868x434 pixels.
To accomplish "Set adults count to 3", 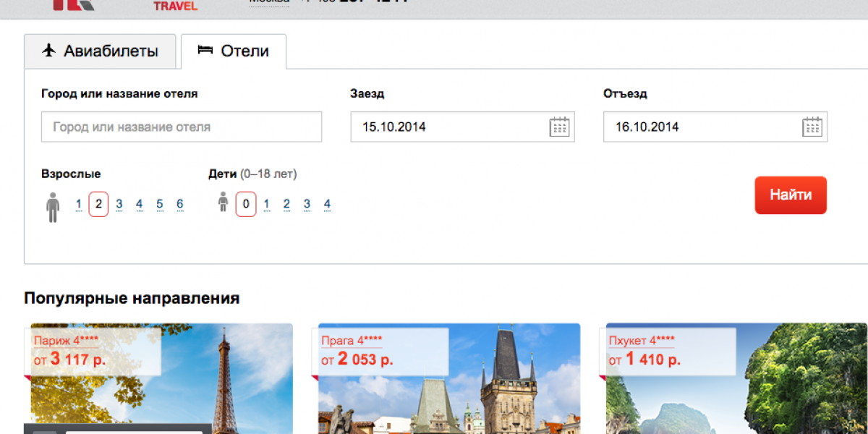I will pyautogui.click(x=119, y=204).
